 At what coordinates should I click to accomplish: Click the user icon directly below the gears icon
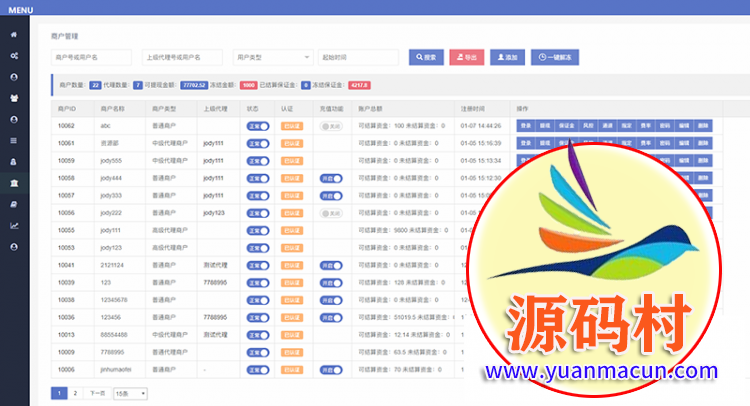coord(14,77)
